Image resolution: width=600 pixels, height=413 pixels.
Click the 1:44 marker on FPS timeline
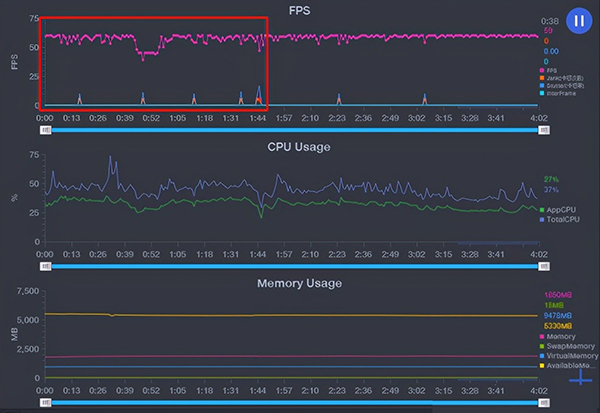click(257, 117)
